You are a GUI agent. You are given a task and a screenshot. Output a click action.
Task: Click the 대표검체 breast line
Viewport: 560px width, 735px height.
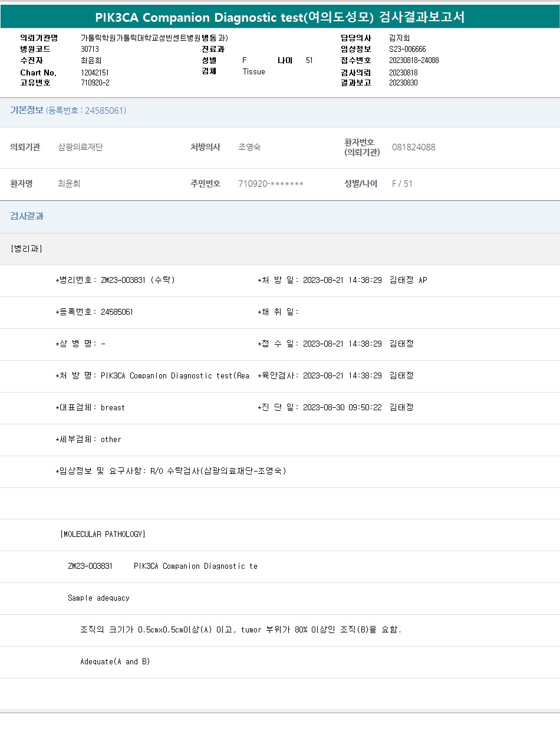click(x=90, y=408)
